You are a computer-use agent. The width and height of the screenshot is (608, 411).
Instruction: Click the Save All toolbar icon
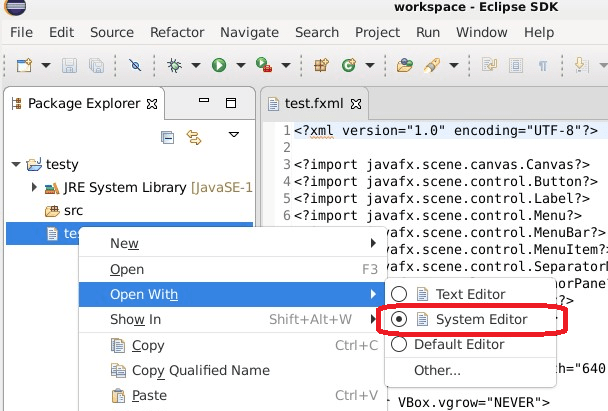tap(96, 66)
